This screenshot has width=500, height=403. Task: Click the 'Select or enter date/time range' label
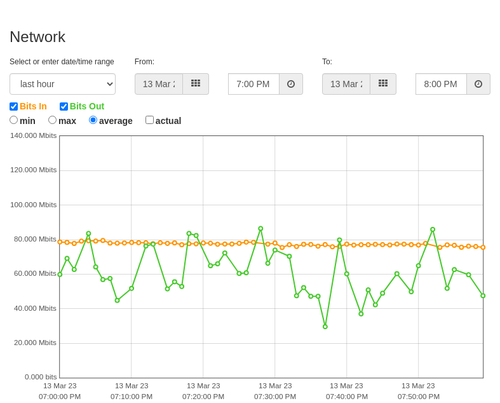click(62, 62)
